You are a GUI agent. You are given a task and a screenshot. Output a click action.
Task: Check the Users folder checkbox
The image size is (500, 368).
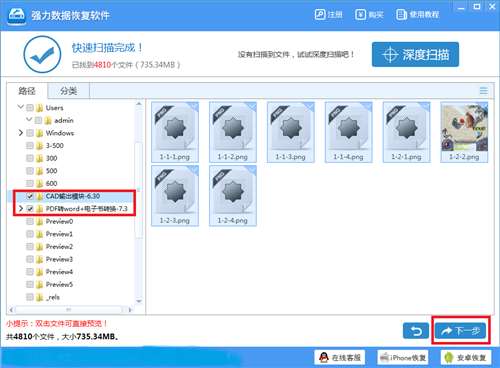click(30, 108)
